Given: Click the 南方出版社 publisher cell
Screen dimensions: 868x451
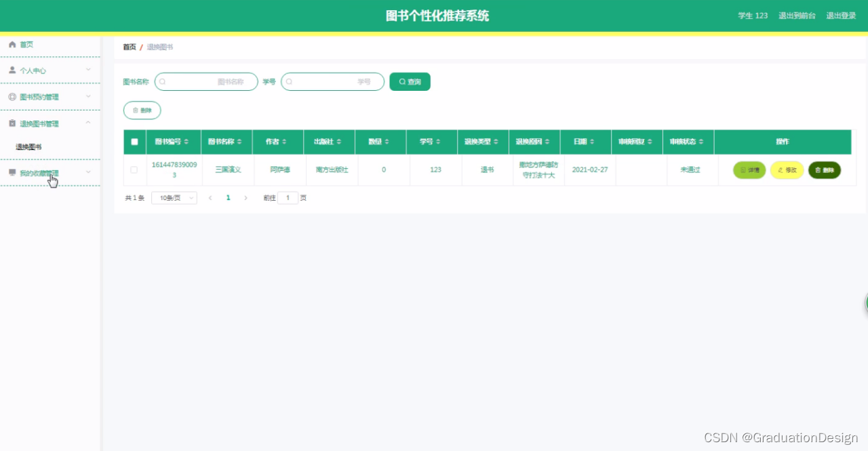Looking at the screenshot, I should [x=332, y=170].
